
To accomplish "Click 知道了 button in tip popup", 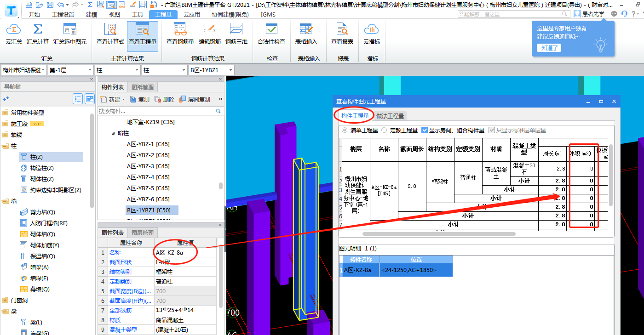I will coord(549,48).
